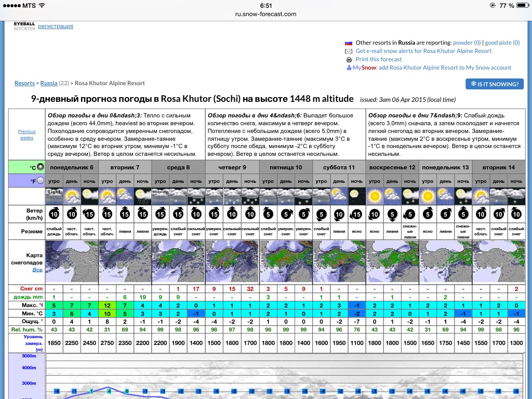Tap the Wi-Fi indicator in status bar
Image resolution: width=532 pixels, height=399 pixels.
pos(42,5)
